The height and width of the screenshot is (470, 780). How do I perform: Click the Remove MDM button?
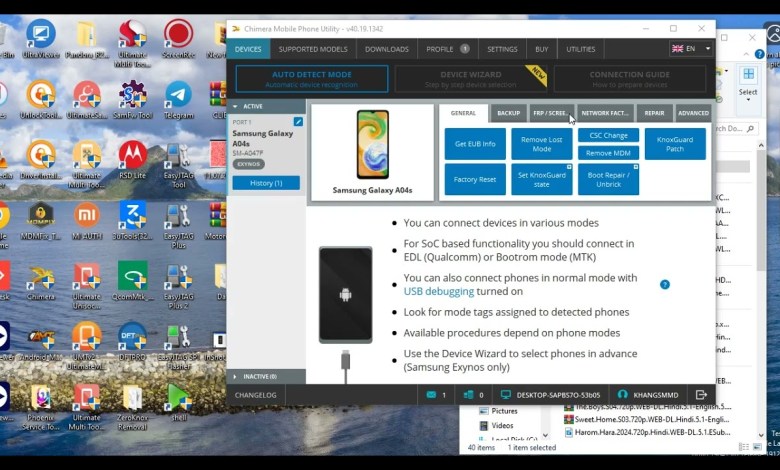point(608,153)
